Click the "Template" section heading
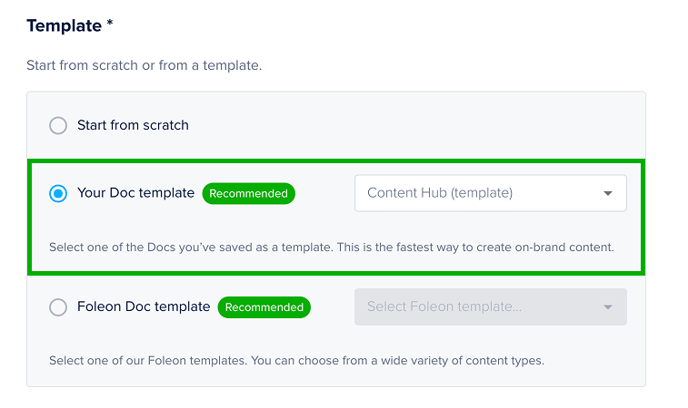The width and height of the screenshot is (688, 408). click(63, 23)
